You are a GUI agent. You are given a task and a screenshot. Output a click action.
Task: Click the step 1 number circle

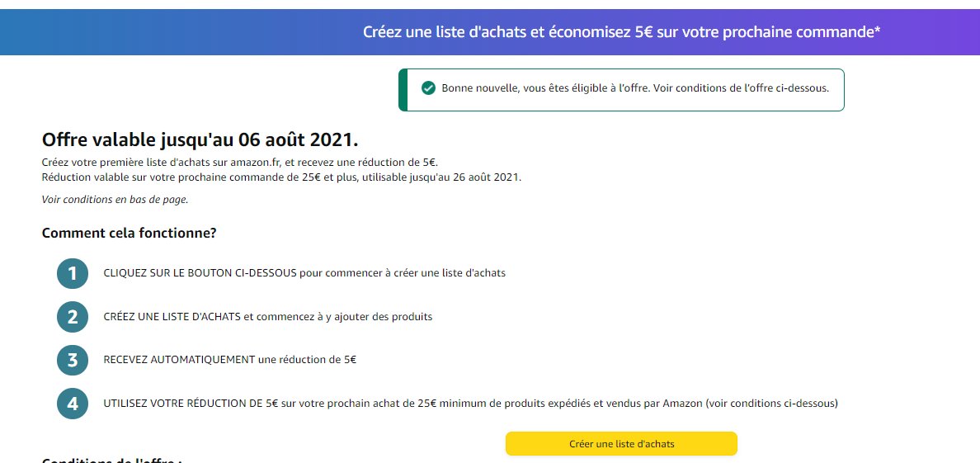click(73, 273)
